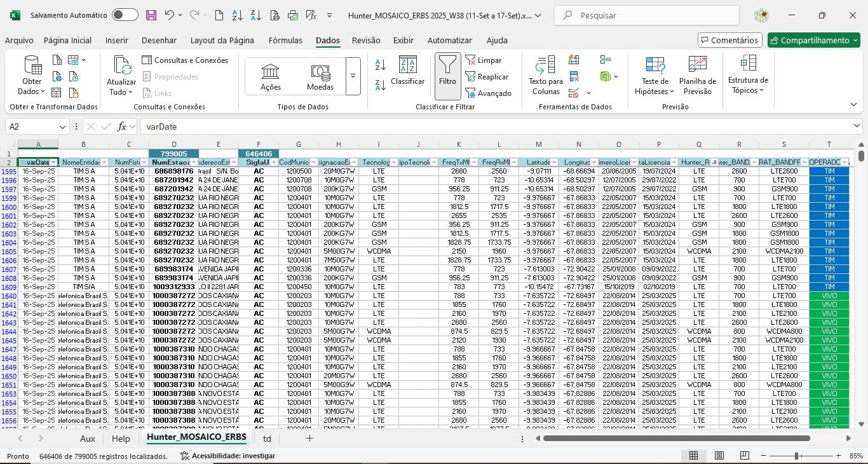This screenshot has height=464, width=868.
Task: Click the save icon in title bar
Action: [151, 15]
